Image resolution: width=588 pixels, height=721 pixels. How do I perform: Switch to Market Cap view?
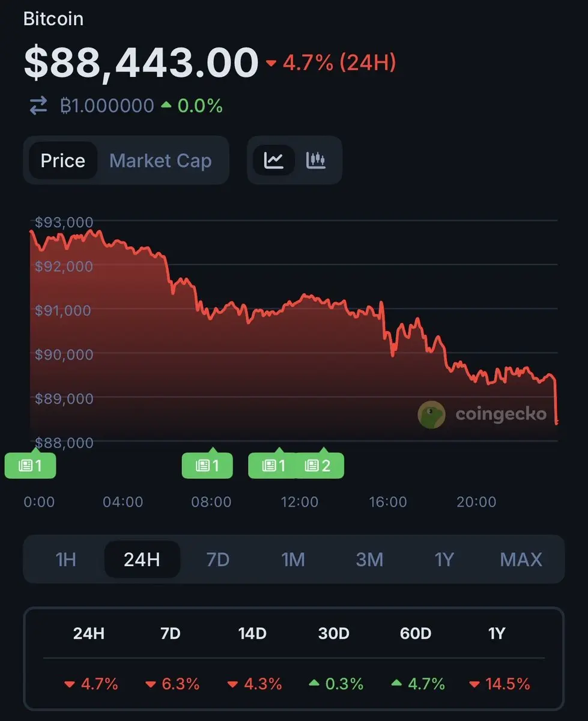coord(160,160)
